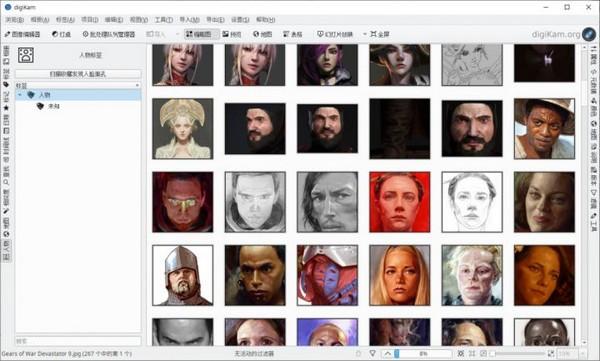Open the top tab in right sidebar
This screenshot has height=361, width=600.
[x=593, y=55]
